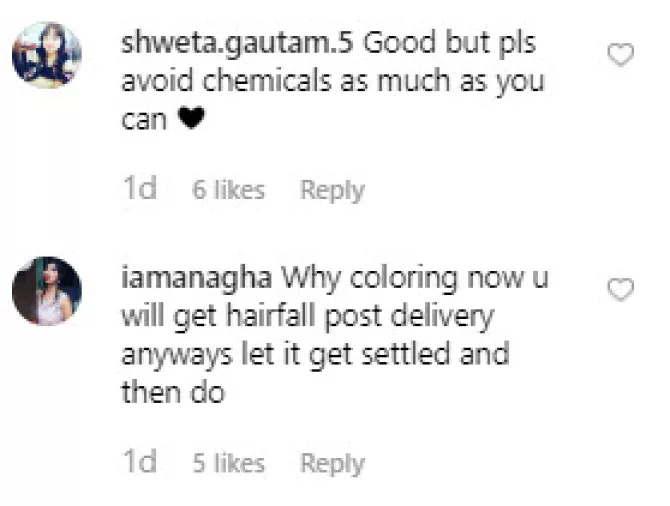Click the "will get hairfall post delivery" line
670x506 pixels.
(308, 318)
